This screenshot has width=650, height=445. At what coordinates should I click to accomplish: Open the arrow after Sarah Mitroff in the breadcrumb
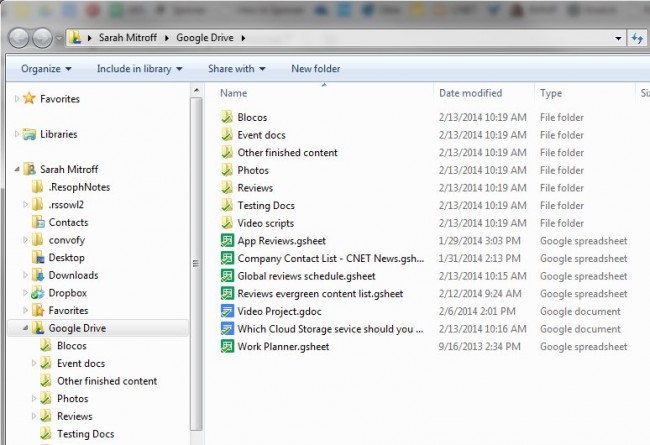pyautogui.click(x=167, y=38)
